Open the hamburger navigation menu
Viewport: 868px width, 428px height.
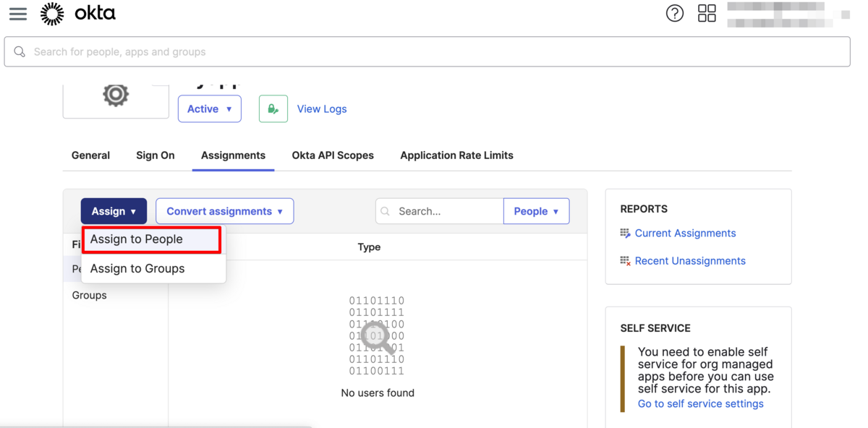pyautogui.click(x=18, y=14)
